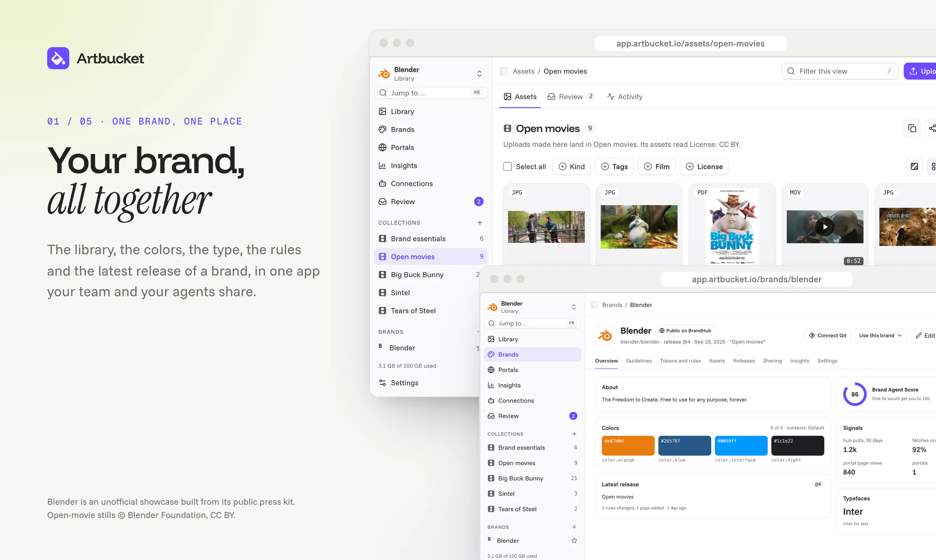Play the MOV video thumbnail
This screenshot has width=936, height=560.
pos(825,227)
